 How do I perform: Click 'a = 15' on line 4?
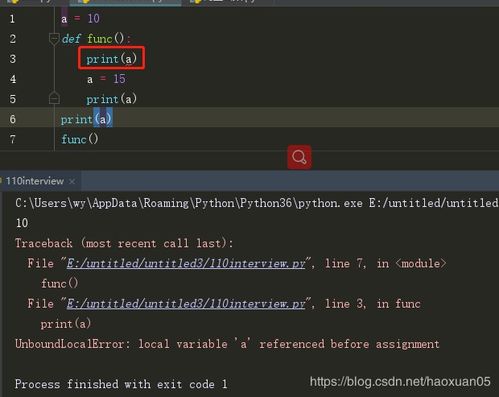point(106,79)
